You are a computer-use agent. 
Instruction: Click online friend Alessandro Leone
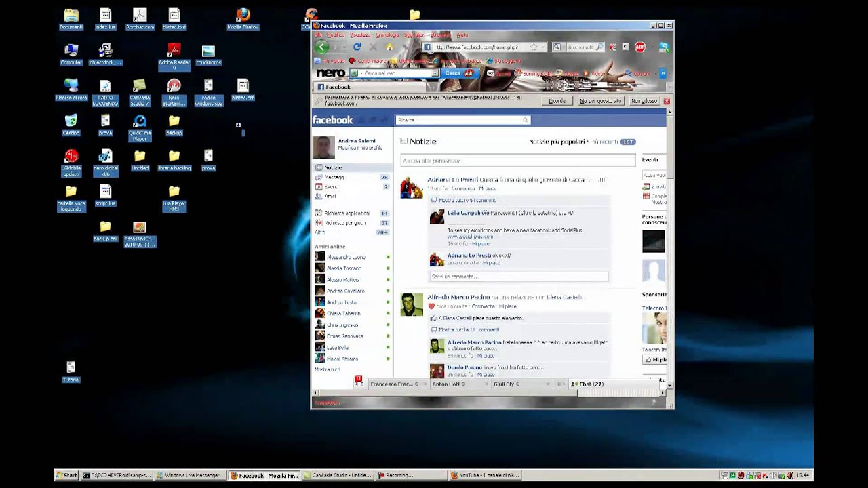point(346,258)
